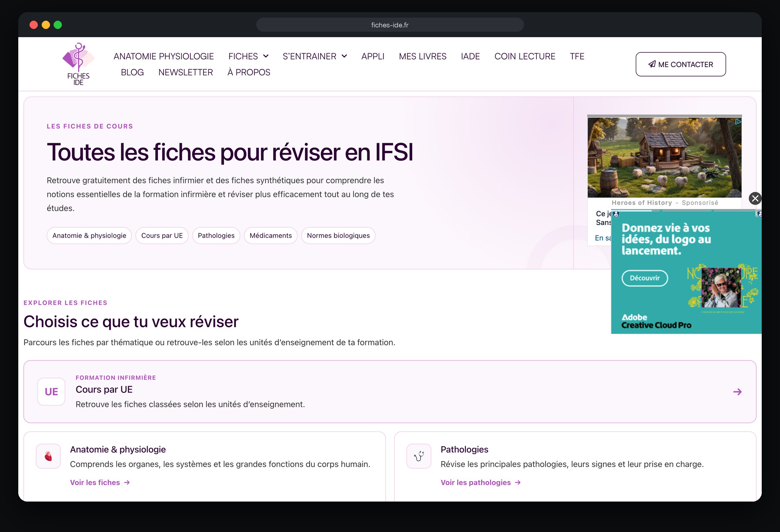
Task: Click the Découvrir button in Adobe ad
Action: pos(645,278)
